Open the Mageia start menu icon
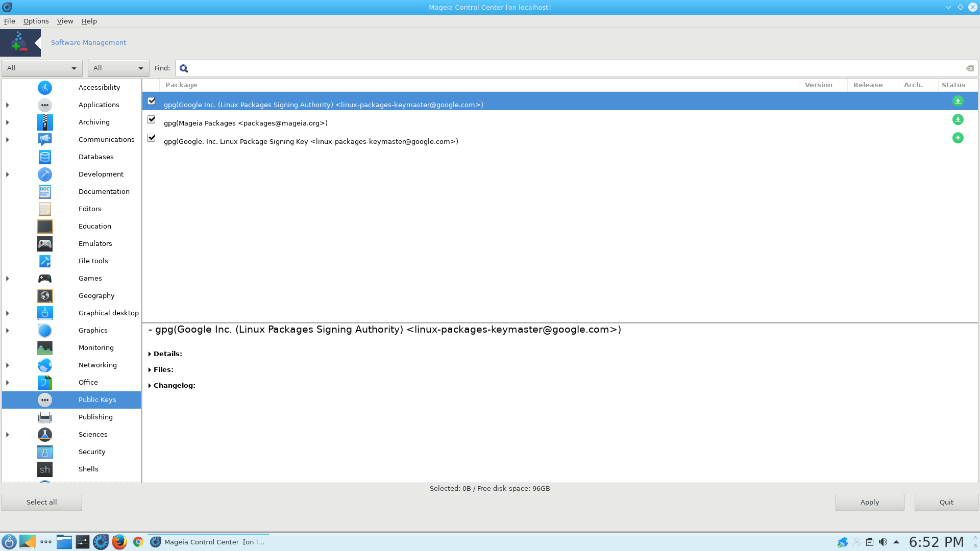This screenshot has width=980, height=551. (x=9, y=542)
